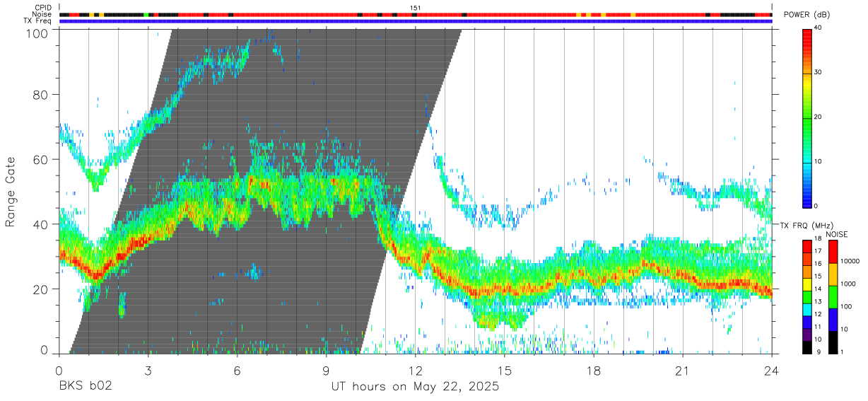This screenshot has width=868, height=401.
Task: Click the 'BKS b02' radar beam label
Action: point(85,387)
